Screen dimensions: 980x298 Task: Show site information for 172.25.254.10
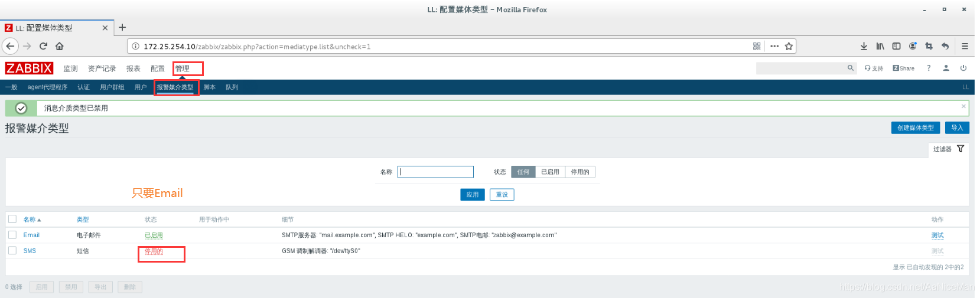[135, 47]
